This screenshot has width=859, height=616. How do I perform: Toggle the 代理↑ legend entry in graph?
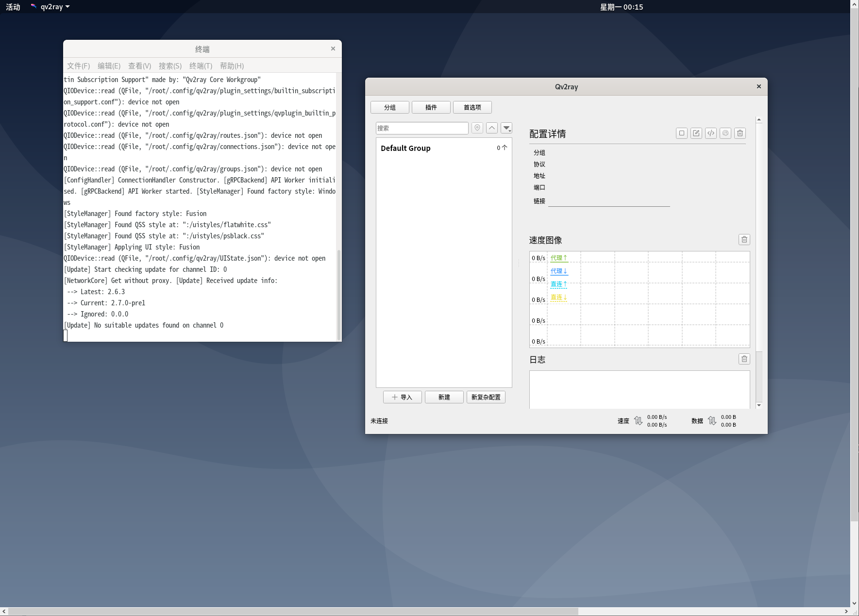[559, 258]
